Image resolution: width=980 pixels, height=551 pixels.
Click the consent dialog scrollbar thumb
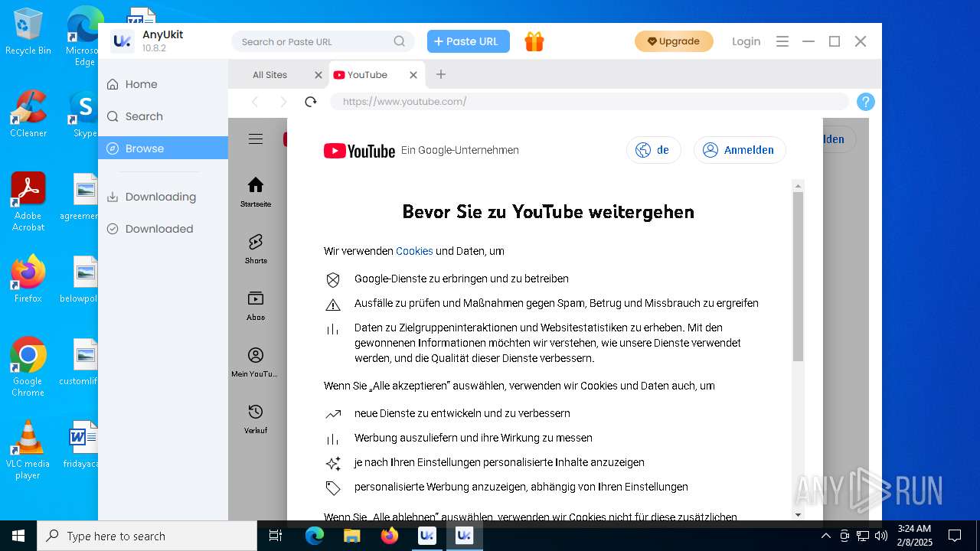pyautogui.click(x=798, y=276)
